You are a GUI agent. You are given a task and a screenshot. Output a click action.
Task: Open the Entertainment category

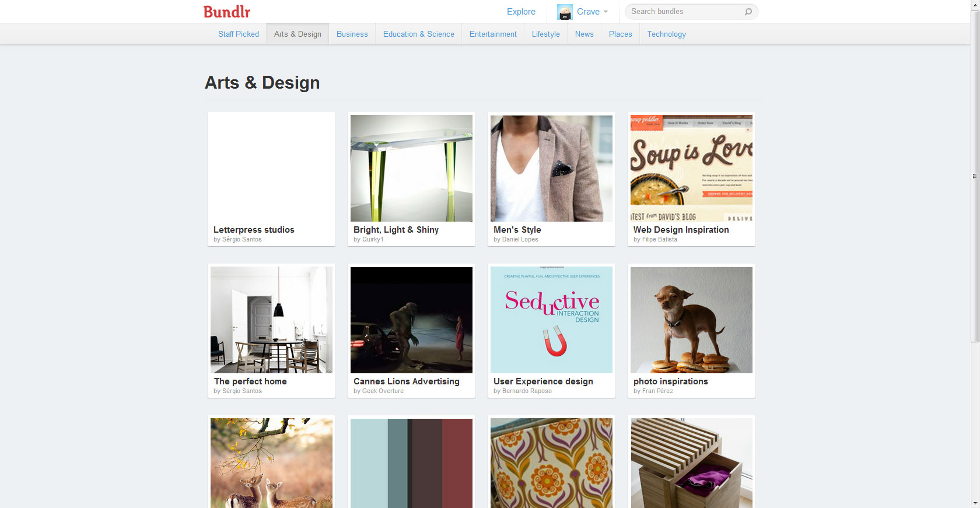click(x=493, y=34)
